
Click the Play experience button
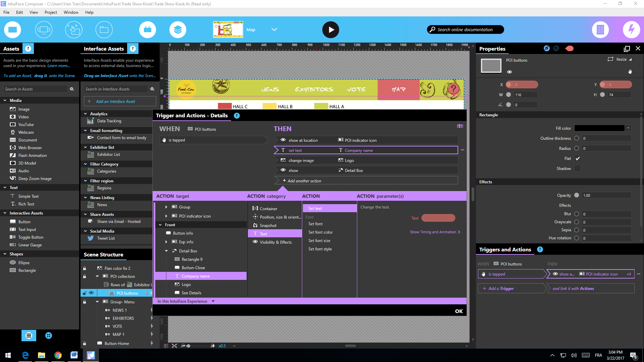click(330, 30)
